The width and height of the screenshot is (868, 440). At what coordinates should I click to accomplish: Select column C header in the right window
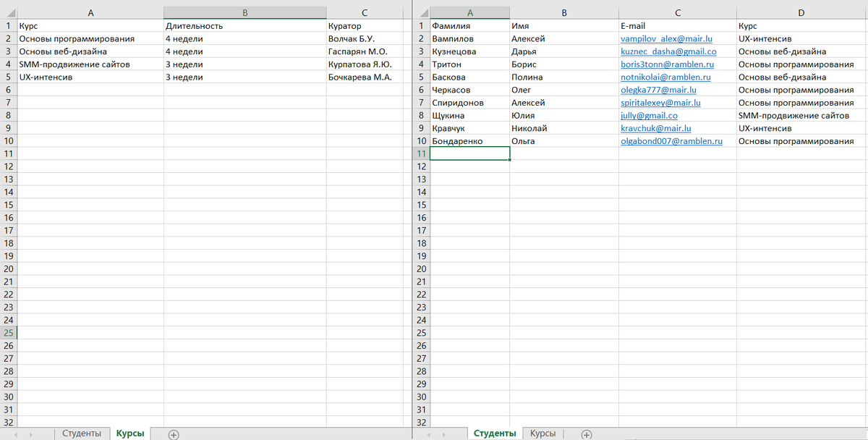(678, 12)
